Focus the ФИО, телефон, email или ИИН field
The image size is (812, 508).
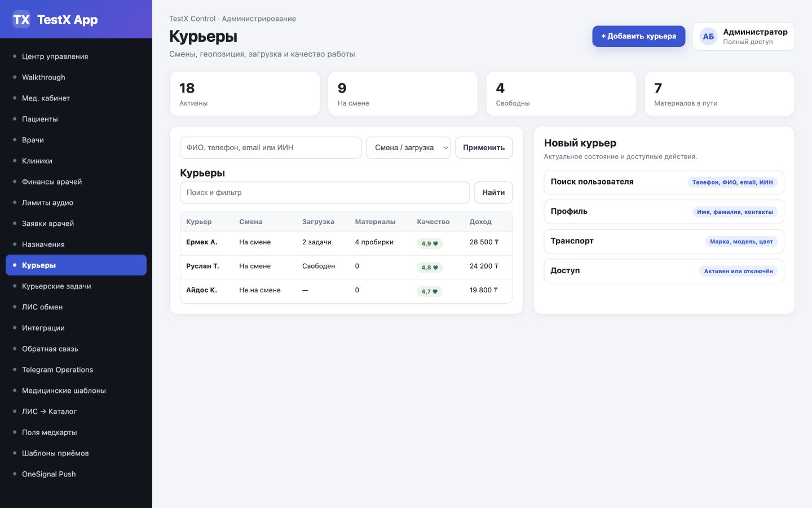point(271,147)
